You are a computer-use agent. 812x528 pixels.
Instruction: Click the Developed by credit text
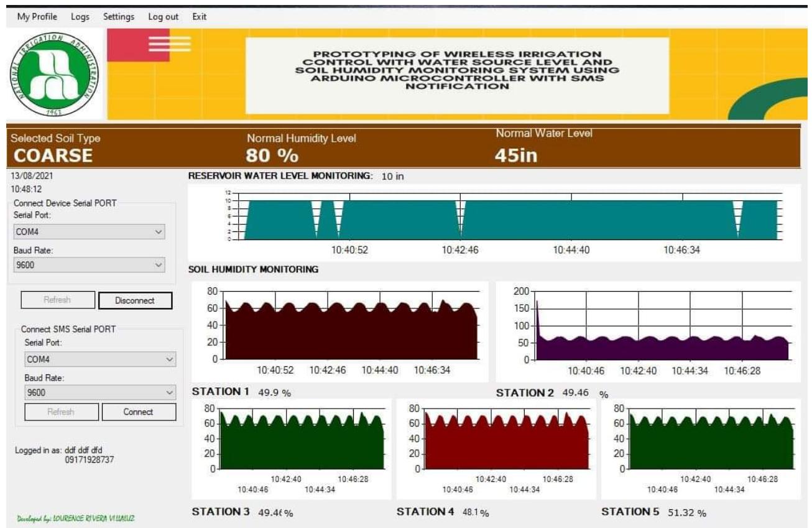click(x=76, y=518)
